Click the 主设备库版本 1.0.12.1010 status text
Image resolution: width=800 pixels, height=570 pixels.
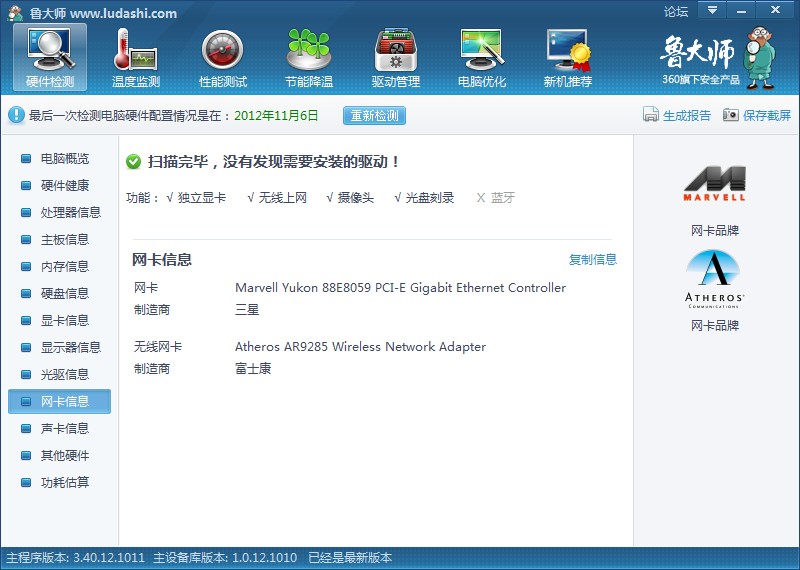225,558
